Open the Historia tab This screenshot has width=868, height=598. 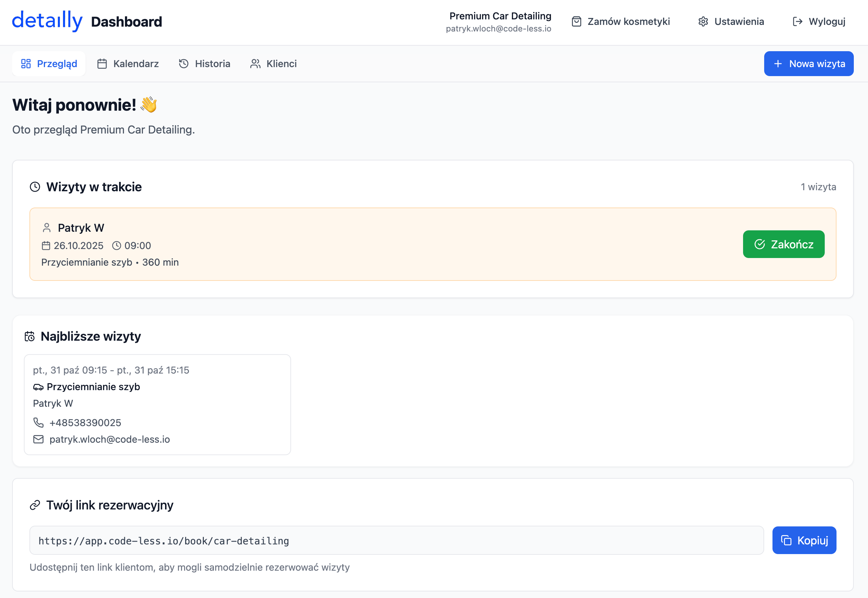pos(204,64)
